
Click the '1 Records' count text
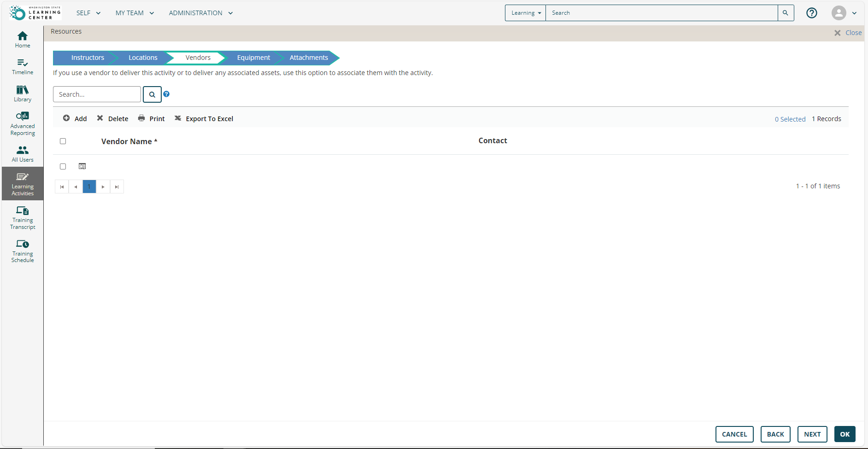point(827,119)
